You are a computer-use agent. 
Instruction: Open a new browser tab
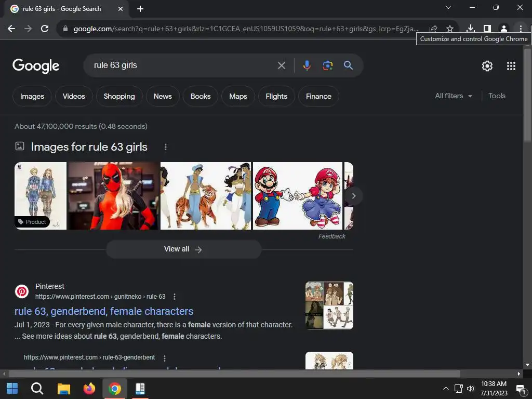pyautogui.click(x=140, y=9)
